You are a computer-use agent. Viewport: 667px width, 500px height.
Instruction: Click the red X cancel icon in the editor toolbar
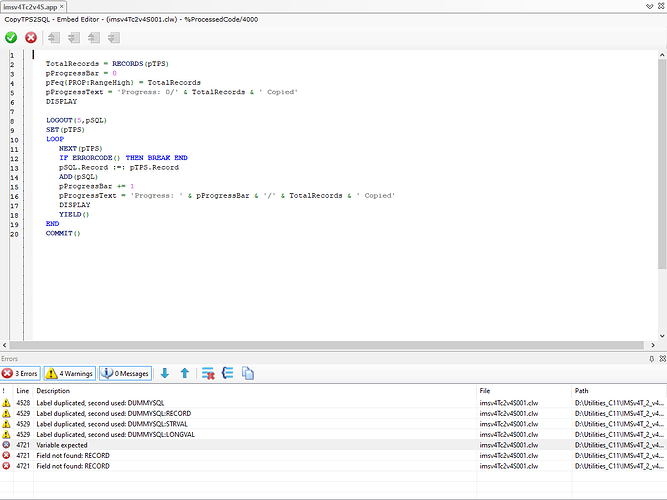[x=31, y=38]
